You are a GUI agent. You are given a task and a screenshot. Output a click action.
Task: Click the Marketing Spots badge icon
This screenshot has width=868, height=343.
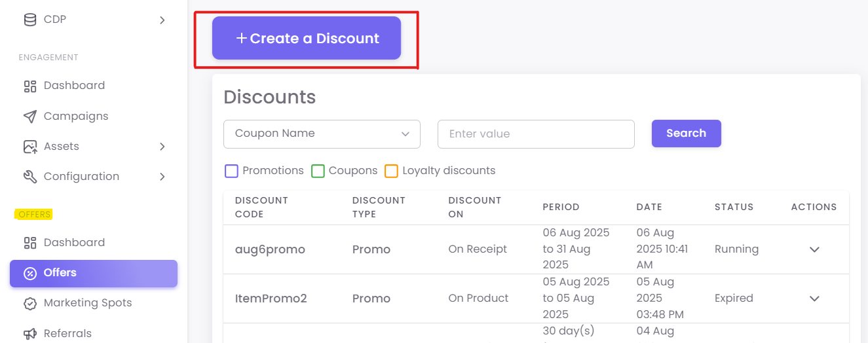tap(30, 303)
